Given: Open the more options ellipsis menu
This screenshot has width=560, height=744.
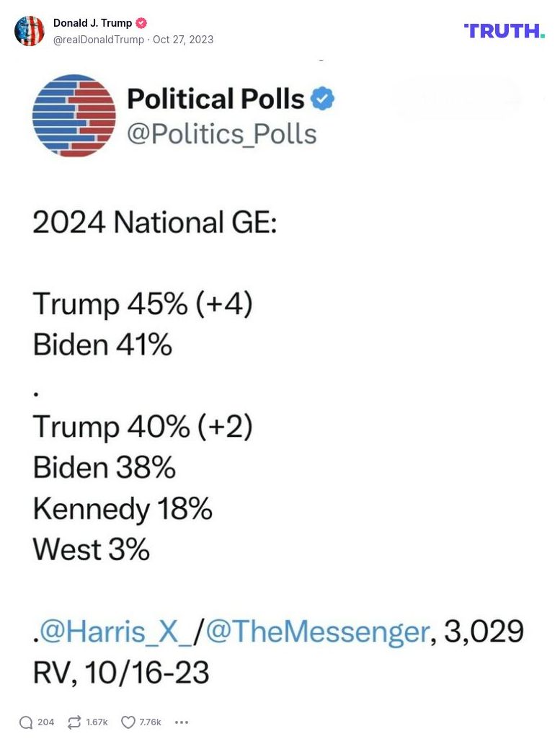Looking at the screenshot, I should (x=182, y=722).
